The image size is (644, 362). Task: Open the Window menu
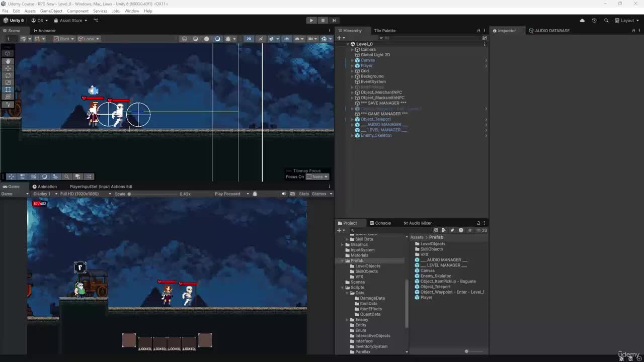132,11
